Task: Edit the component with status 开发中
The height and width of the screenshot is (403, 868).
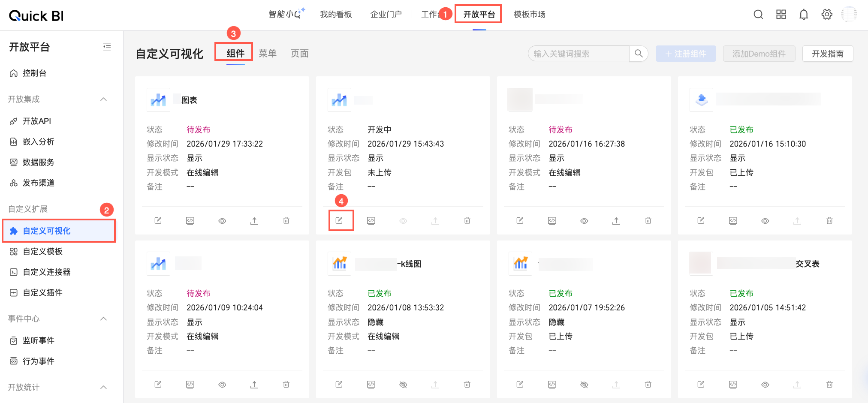Action: [x=339, y=220]
